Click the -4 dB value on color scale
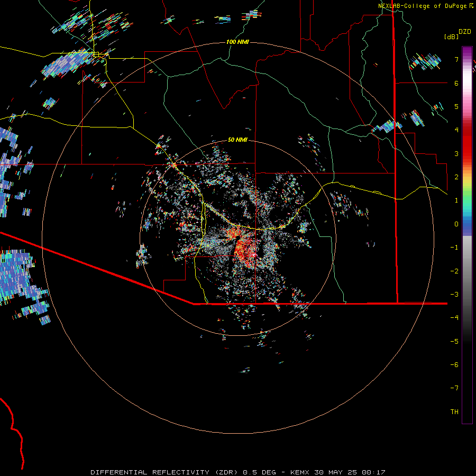Image resolution: width=476 pixels, height=476 pixels. click(454, 318)
